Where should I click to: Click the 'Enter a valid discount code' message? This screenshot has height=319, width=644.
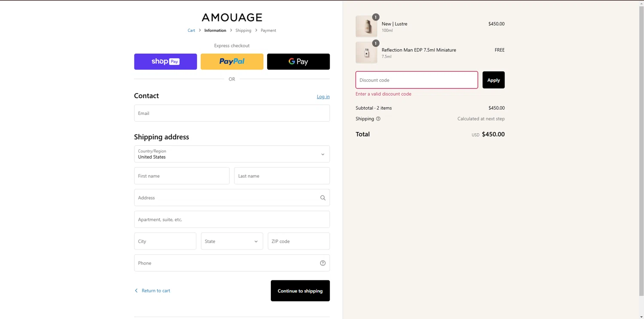(383, 94)
